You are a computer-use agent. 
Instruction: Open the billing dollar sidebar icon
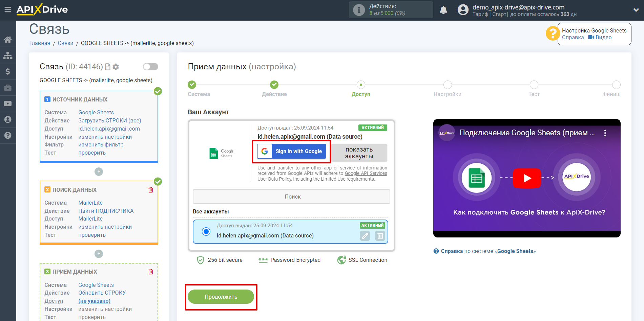click(8, 71)
